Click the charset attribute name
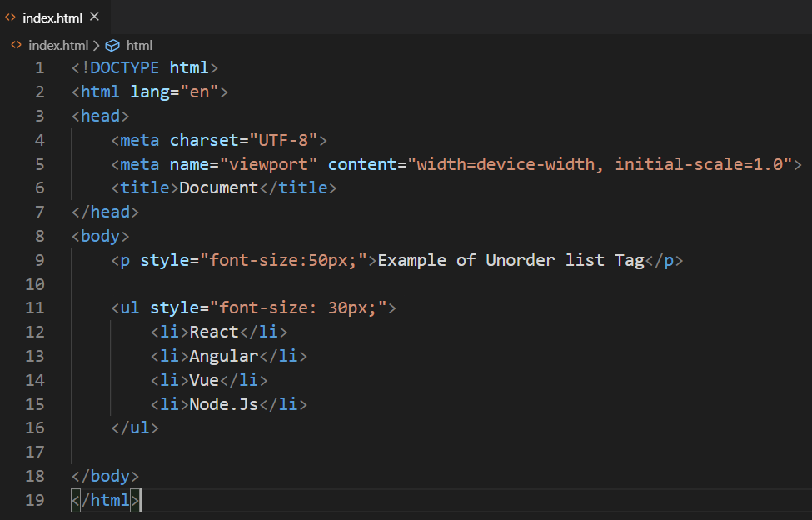Screen dimensions: 812x520 (204, 140)
